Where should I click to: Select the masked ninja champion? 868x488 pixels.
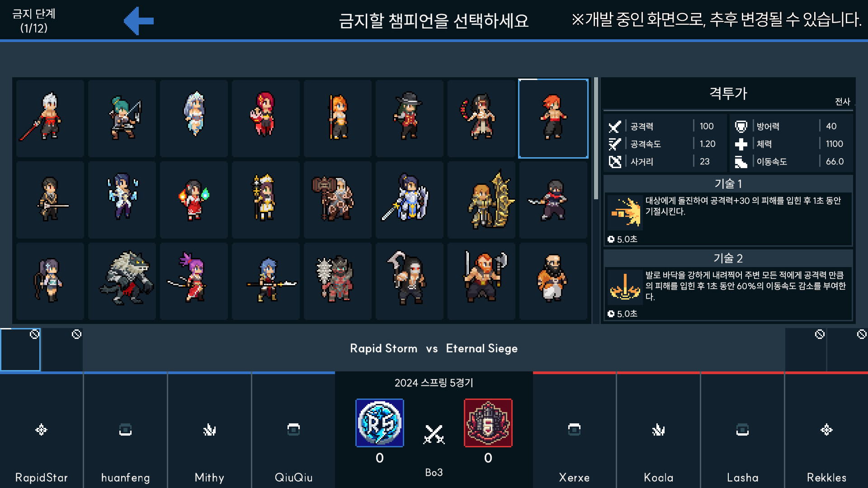pos(553,200)
